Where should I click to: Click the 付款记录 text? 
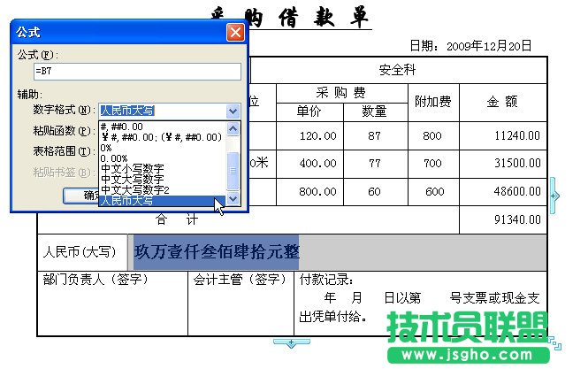(326, 280)
